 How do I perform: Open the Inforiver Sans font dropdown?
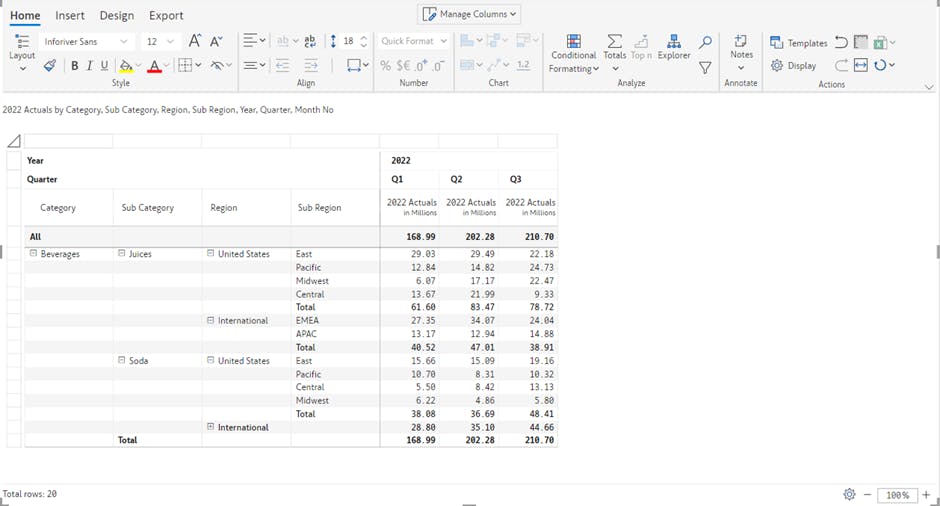click(86, 42)
